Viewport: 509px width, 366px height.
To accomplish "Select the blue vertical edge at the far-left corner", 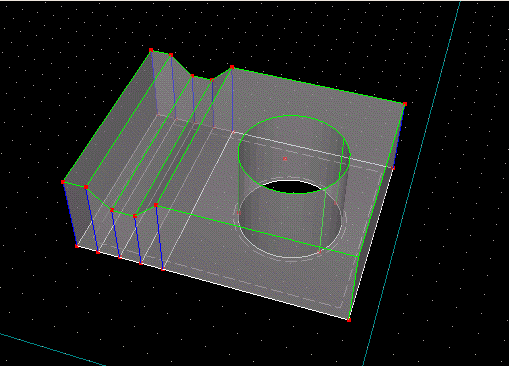I will point(70,214).
